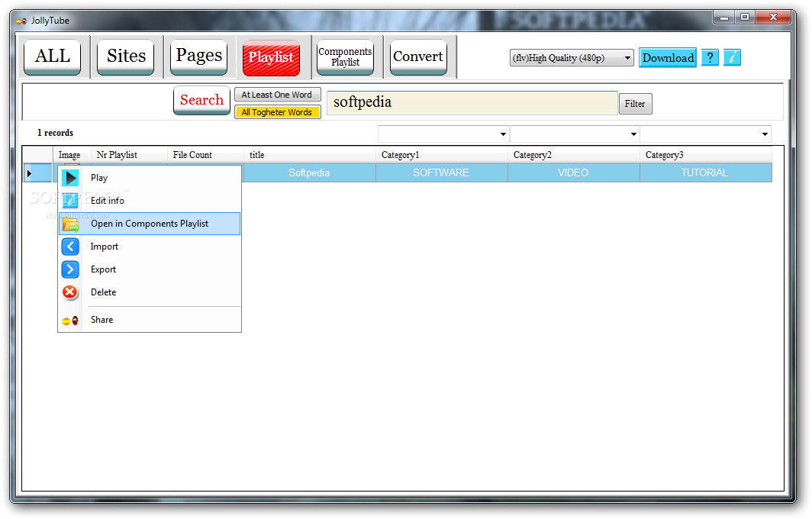Choose Play from the context menu
The height and width of the screenshot is (519, 812).
coord(149,178)
